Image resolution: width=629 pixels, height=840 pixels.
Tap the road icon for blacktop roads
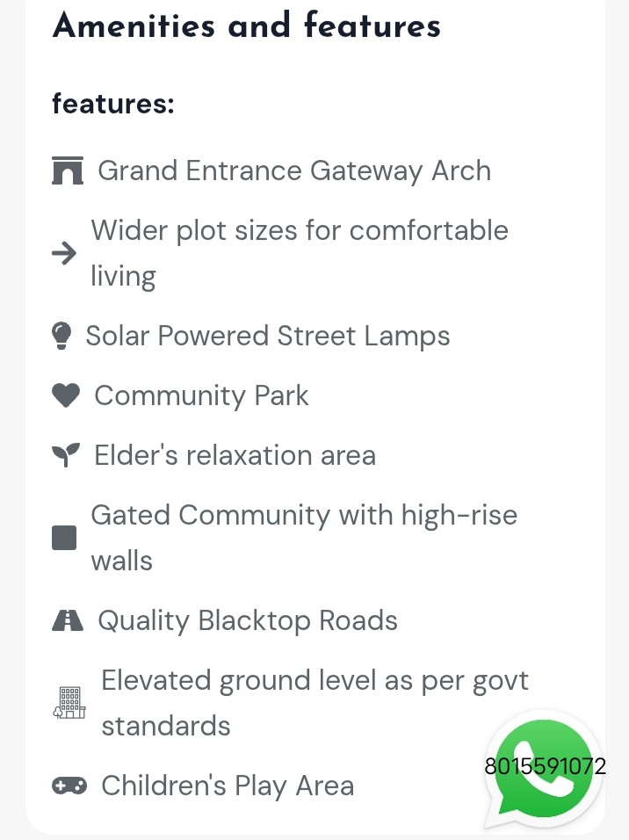click(x=68, y=620)
